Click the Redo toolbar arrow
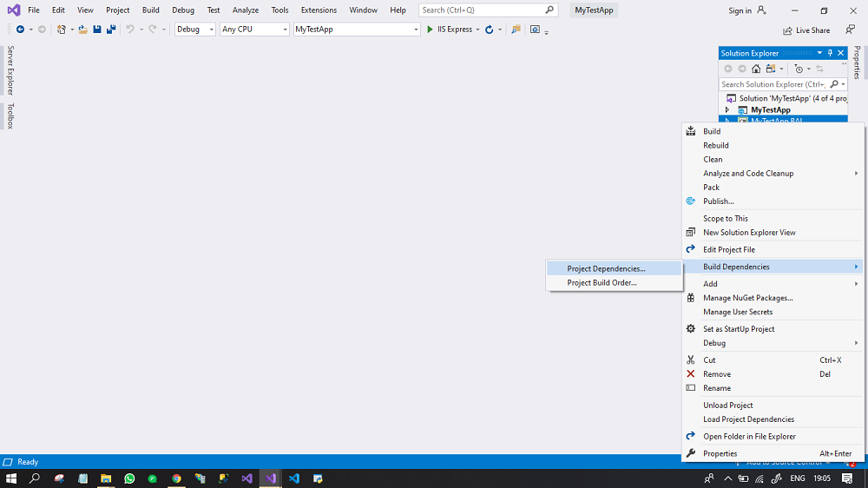Viewport: 868px width, 488px height. click(x=152, y=30)
